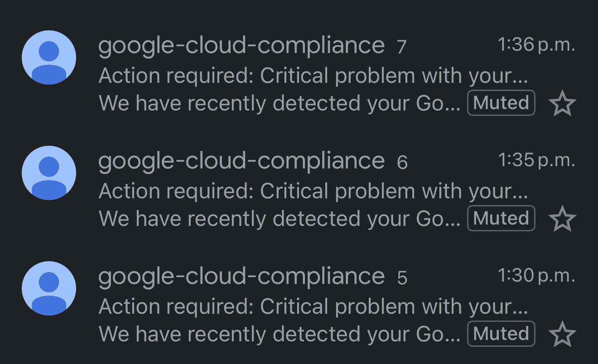
Task: Click the preview text of the 1:36 p.m. email
Action: tap(279, 103)
